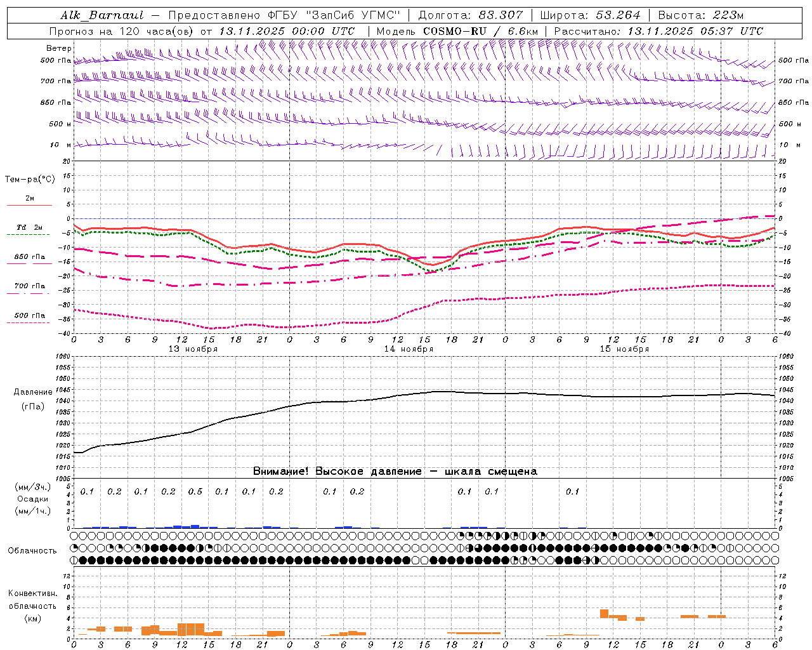This screenshot has width=812, height=650.
Task: Click the Долгота: 83.307 value
Action: [x=471, y=15]
